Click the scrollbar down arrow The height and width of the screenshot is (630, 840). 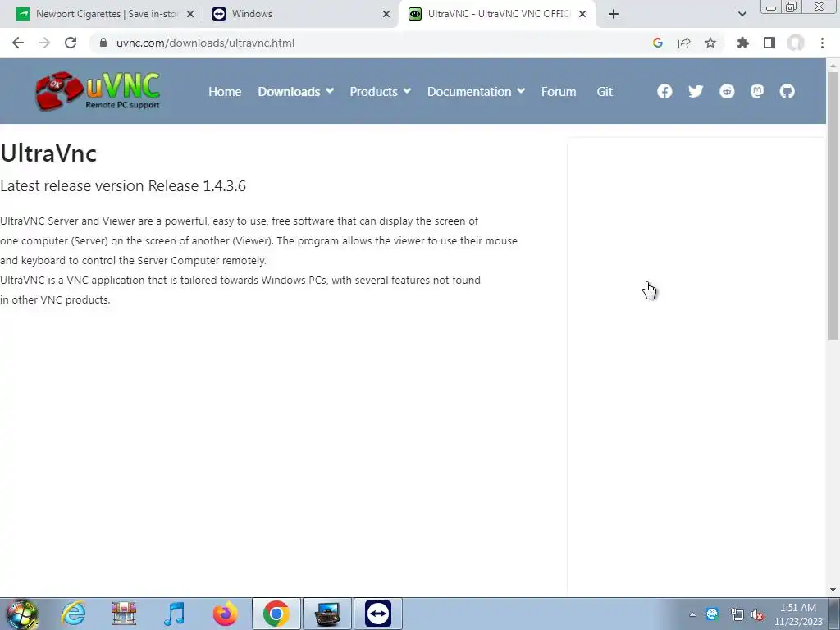pyautogui.click(x=833, y=590)
